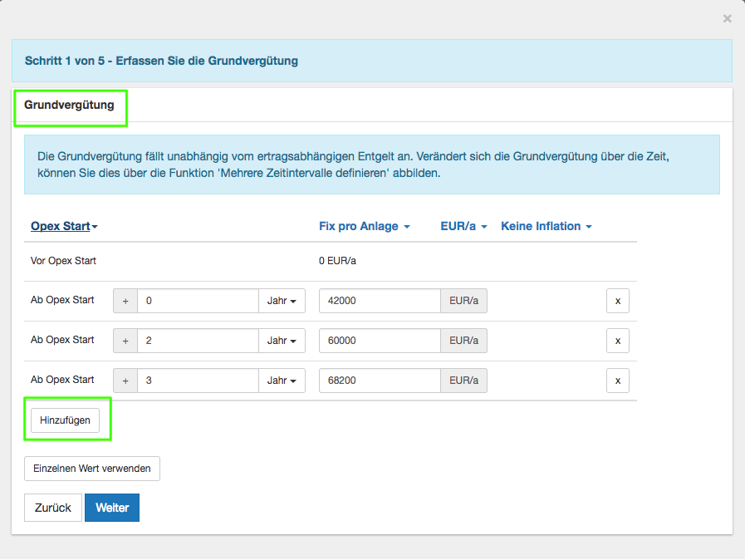Open Jahr dropdown in the 60000 row
The height and width of the screenshot is (560, 745).
click(x=282, y=341)
